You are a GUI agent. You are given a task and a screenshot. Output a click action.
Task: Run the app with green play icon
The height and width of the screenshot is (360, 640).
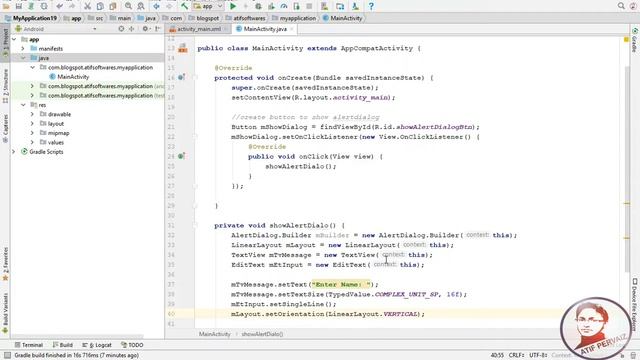(x=233, y=6)
